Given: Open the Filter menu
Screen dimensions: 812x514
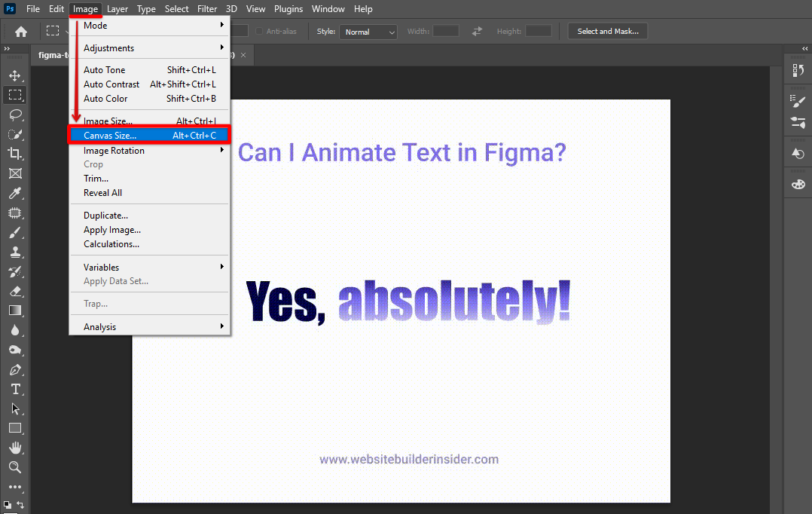Looking at the screenshot, I should [x=207, y=9].
